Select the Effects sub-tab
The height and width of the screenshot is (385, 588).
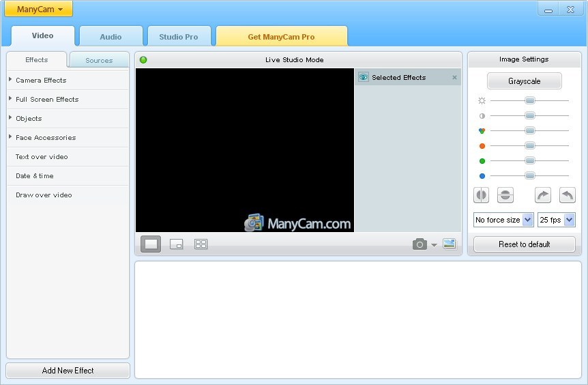click(36, 60)
